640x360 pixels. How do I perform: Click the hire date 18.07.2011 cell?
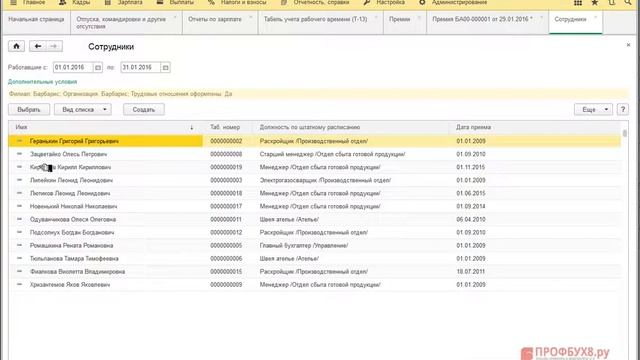(471, 271)
